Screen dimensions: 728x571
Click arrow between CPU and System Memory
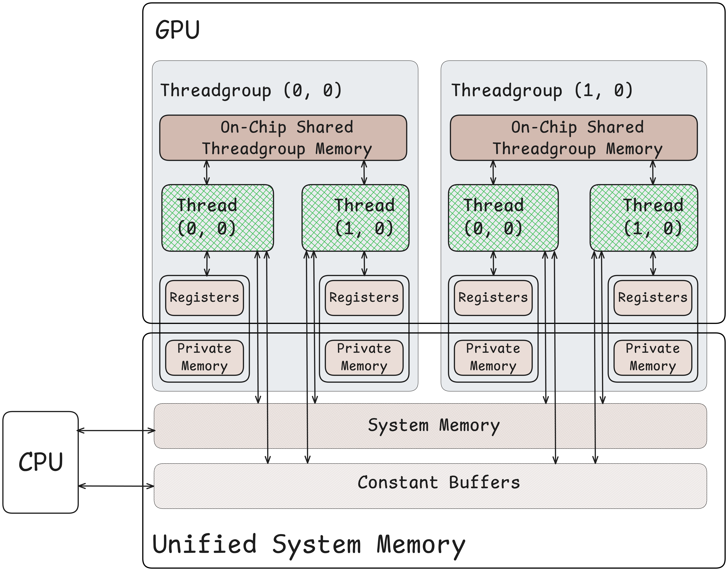116,431
